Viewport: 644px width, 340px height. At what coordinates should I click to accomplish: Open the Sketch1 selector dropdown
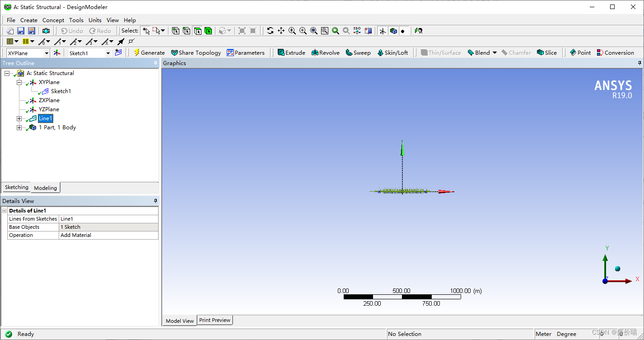click(108, 53)
